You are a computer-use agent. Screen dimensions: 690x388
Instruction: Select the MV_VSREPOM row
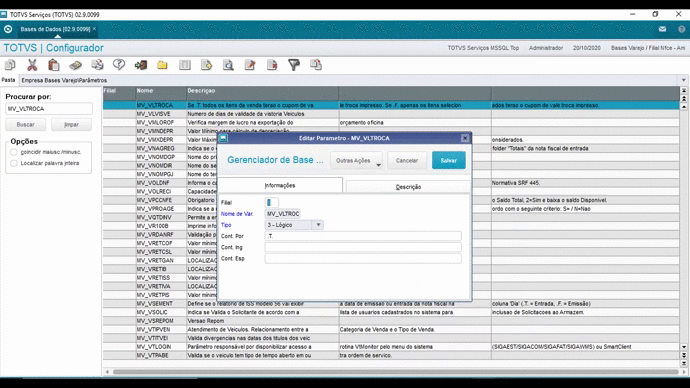coord(391,321)
